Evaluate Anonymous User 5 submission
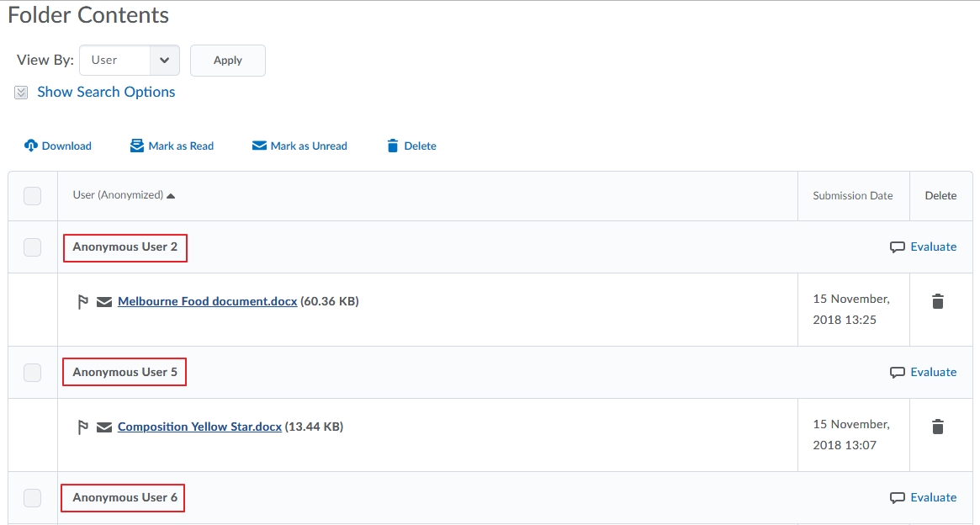Viewport: 980px width, 525px height. click(933, 372)
